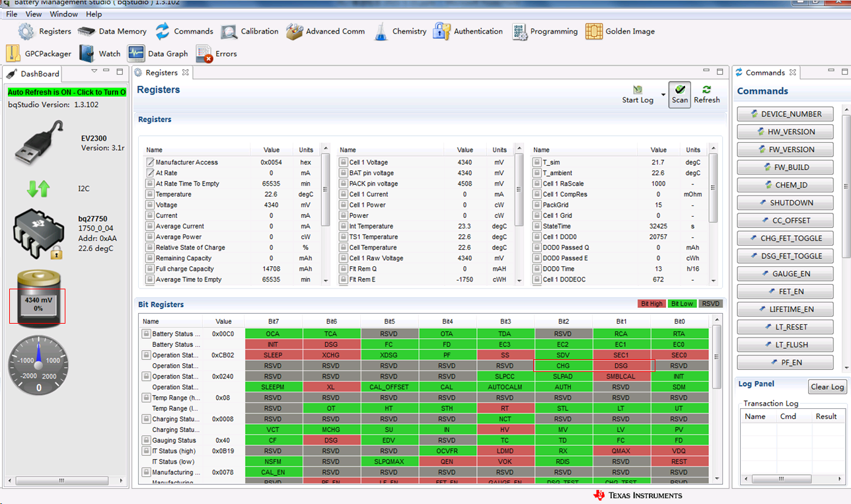Send HW_VERSION command
The image size is (851, 504).
point(785,132)
